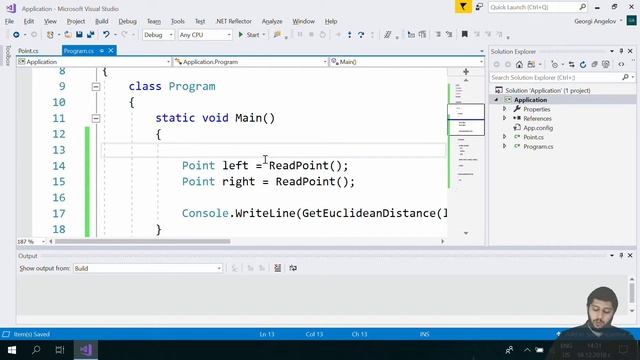This screenshot has height=360, width=640.
Task: Click the Output panel vertical scrollbar
Action: click(632, 294)
